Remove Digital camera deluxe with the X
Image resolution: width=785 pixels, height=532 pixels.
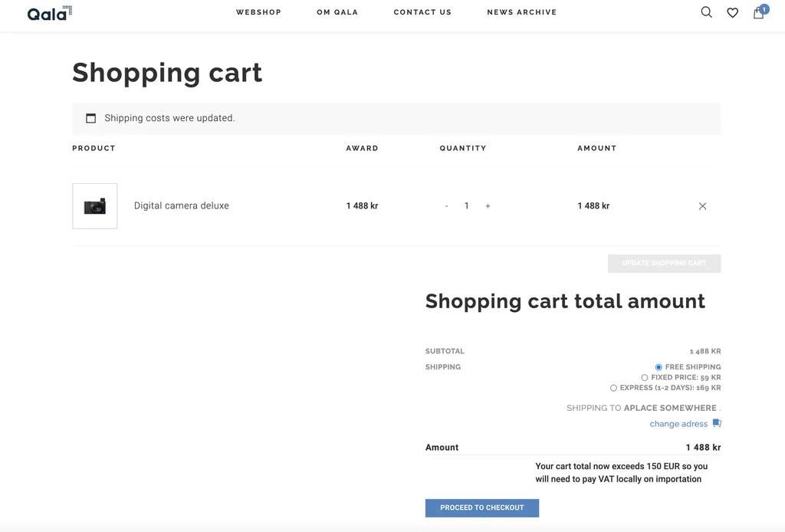[x=702, y=206]
